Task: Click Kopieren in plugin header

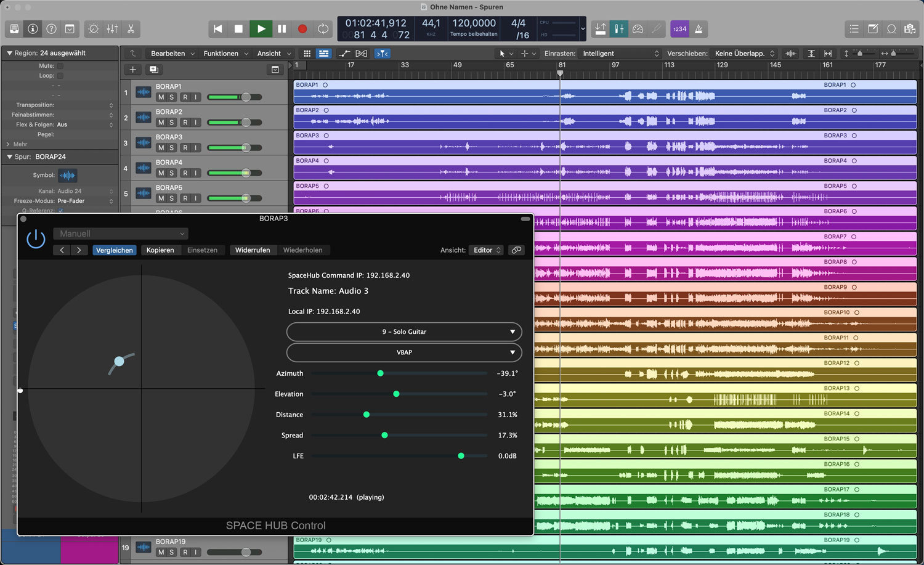Action: pyautogui.click(x=160, y=250)
